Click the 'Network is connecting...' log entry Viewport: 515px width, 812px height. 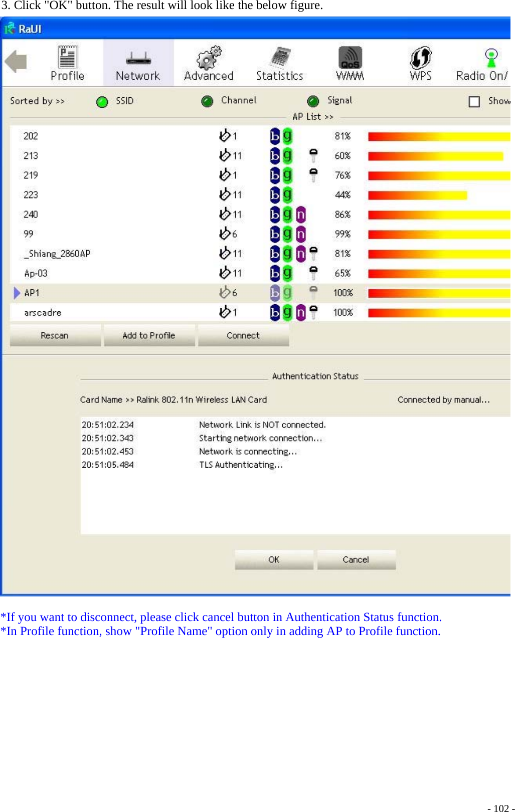[x=248, y=451]
